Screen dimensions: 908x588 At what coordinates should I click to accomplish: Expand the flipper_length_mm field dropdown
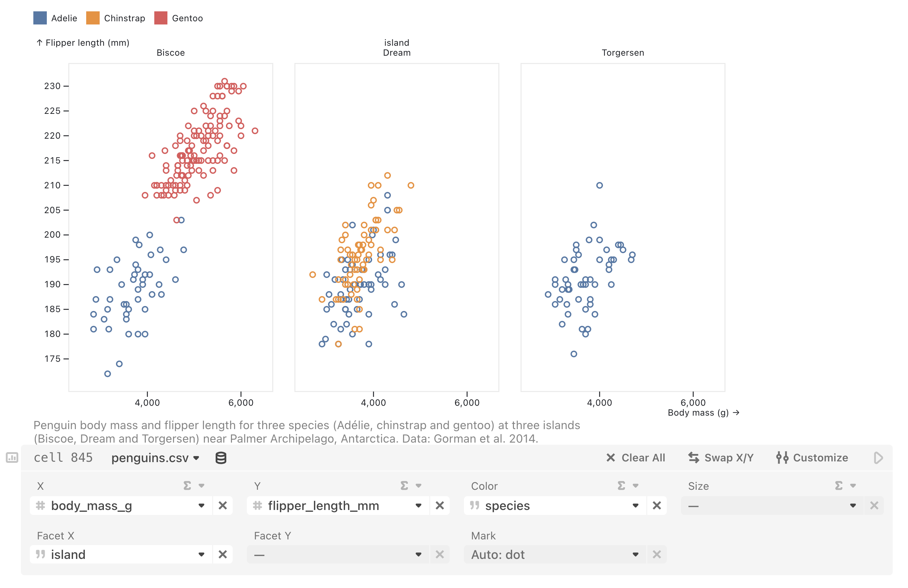coord(419,506)
